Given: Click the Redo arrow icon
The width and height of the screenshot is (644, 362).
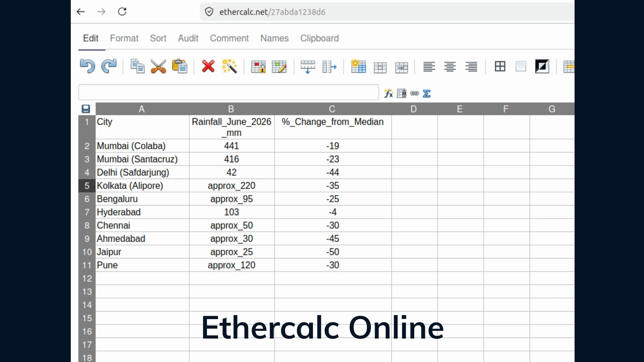Looking at the screenshot, I should (109, 66).
